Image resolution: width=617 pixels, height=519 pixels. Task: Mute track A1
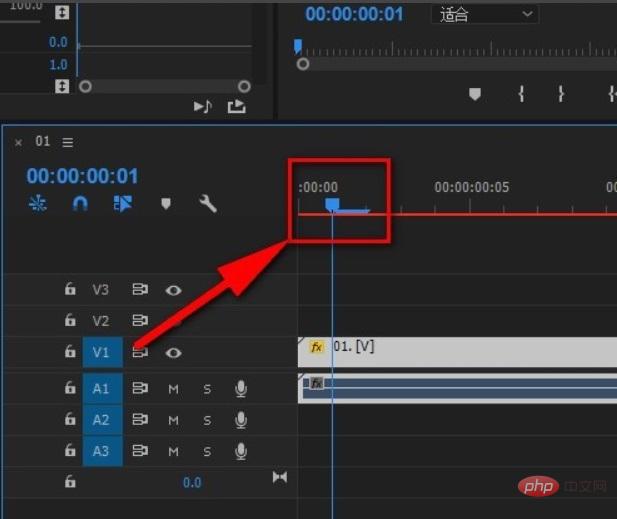(174, 390)
